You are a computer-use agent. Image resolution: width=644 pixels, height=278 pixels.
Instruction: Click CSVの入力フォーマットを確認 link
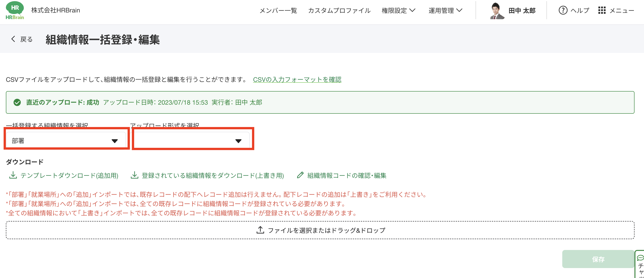(297, 80)
